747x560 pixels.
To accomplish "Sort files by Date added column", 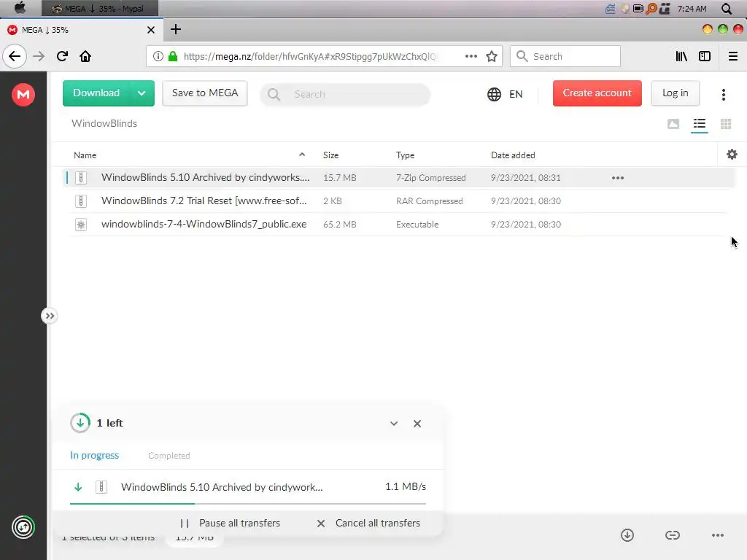I will click(513, 155).
